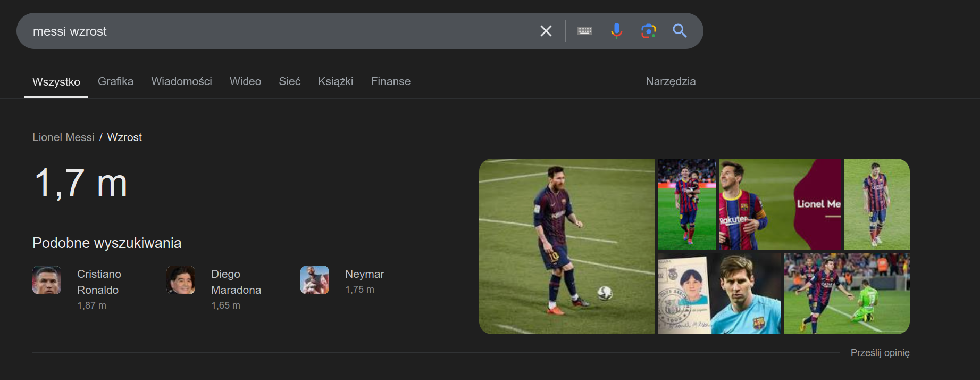
Task: Expand the Narzędzia search tools
Action: pos(670,81)
